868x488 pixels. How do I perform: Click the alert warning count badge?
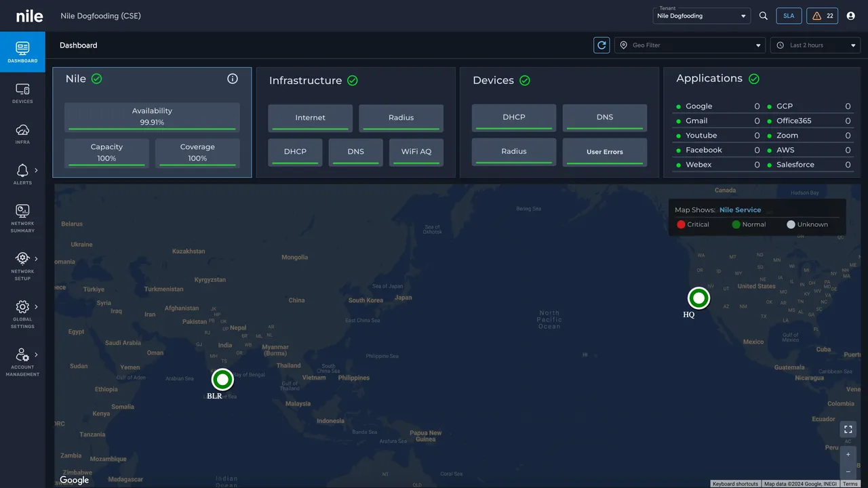(822, 16)
